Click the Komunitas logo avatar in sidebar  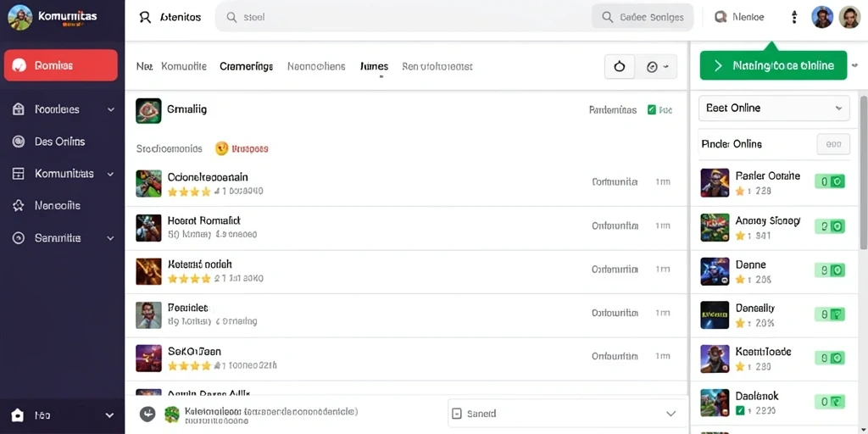tap(20, 17)
